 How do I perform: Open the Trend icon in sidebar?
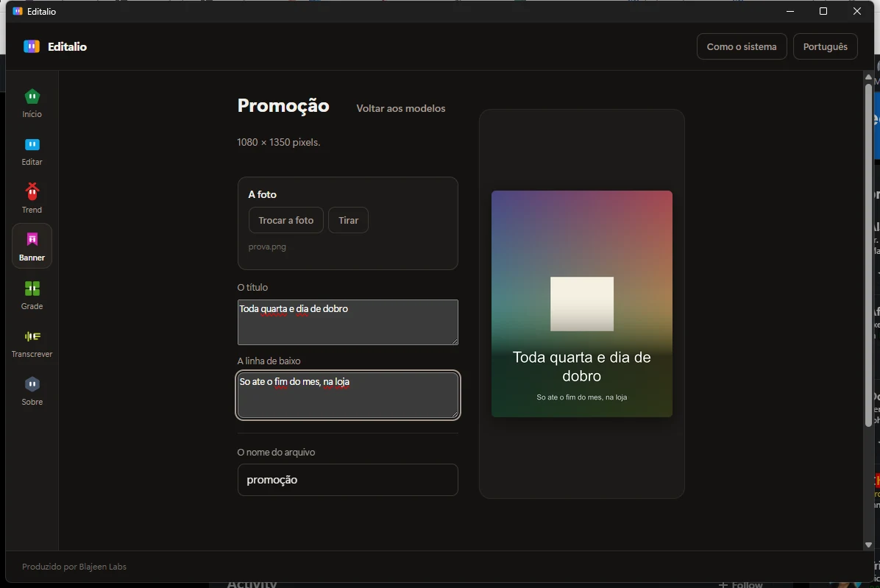(32, 192)
